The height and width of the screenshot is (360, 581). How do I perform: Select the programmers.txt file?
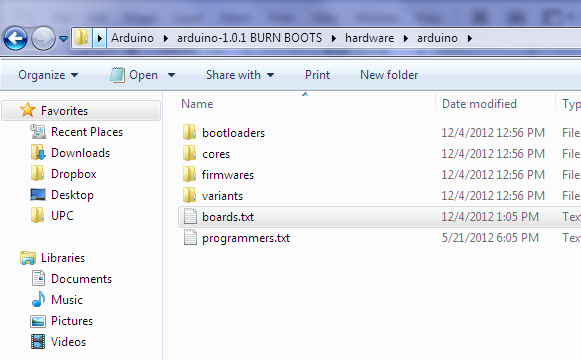pyautogui.click(x=246, y=238)
